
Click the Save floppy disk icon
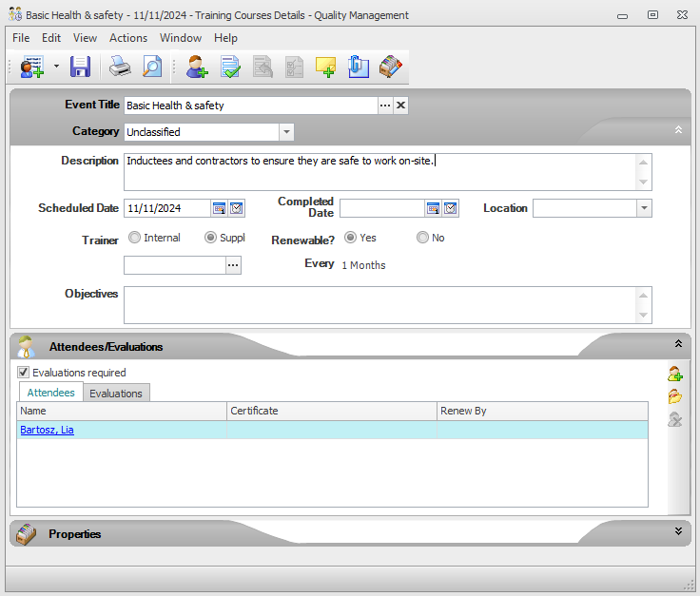[80, 67]
